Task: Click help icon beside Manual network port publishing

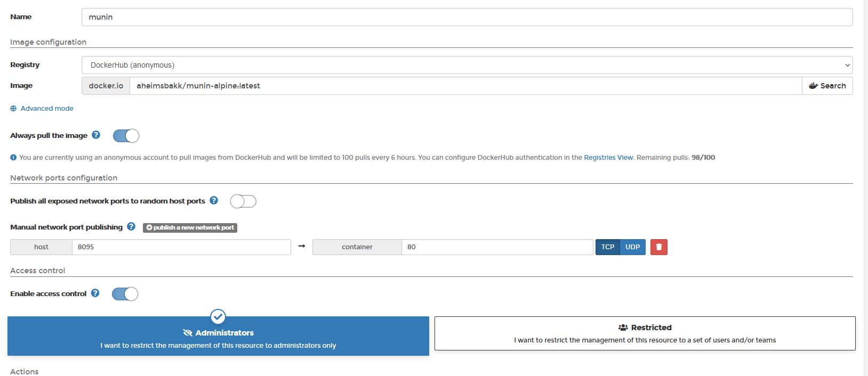Action: click(131, 227)
